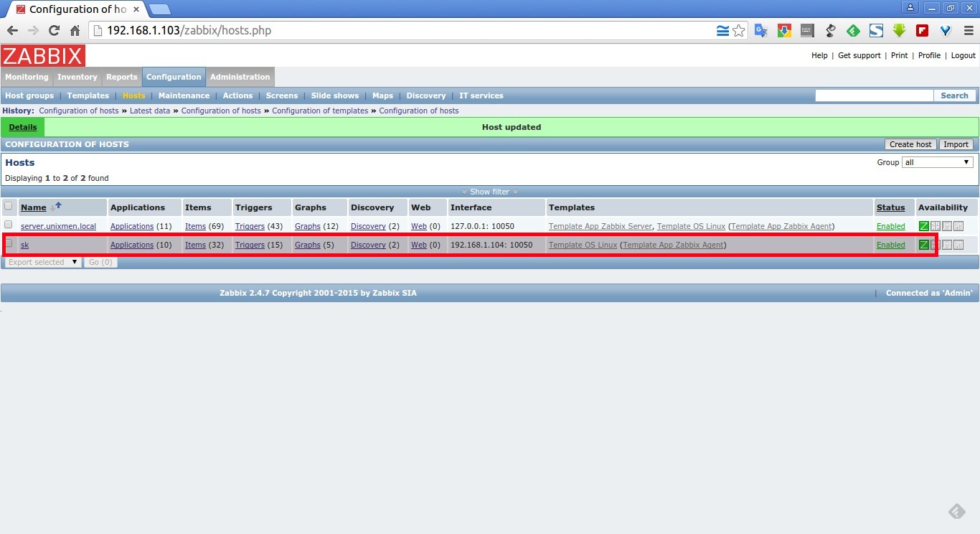Click the Logout link

(963, 55)
